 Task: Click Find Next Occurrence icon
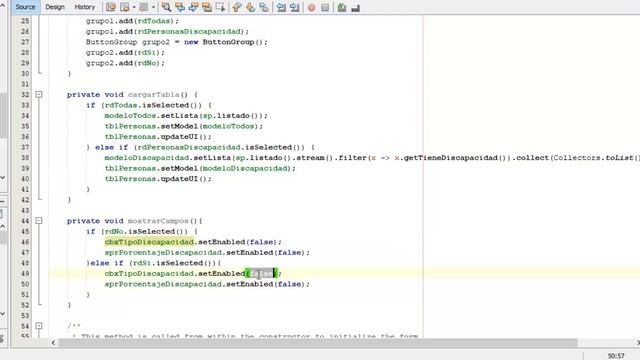[193, 7]
